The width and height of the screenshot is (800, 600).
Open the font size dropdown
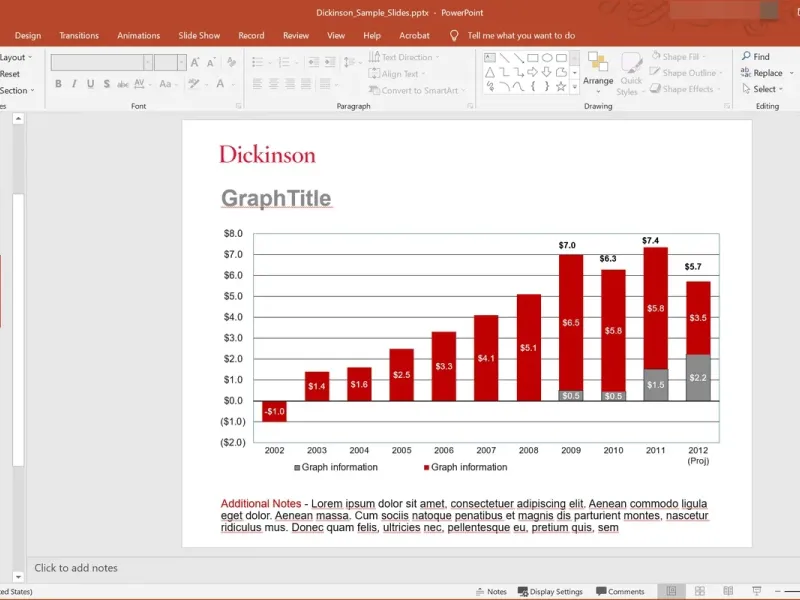[181, 62]
